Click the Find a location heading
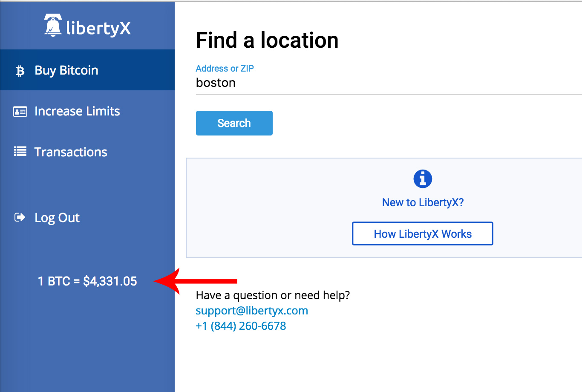This screenshot has height=392, width=582. tap(267, 40)
